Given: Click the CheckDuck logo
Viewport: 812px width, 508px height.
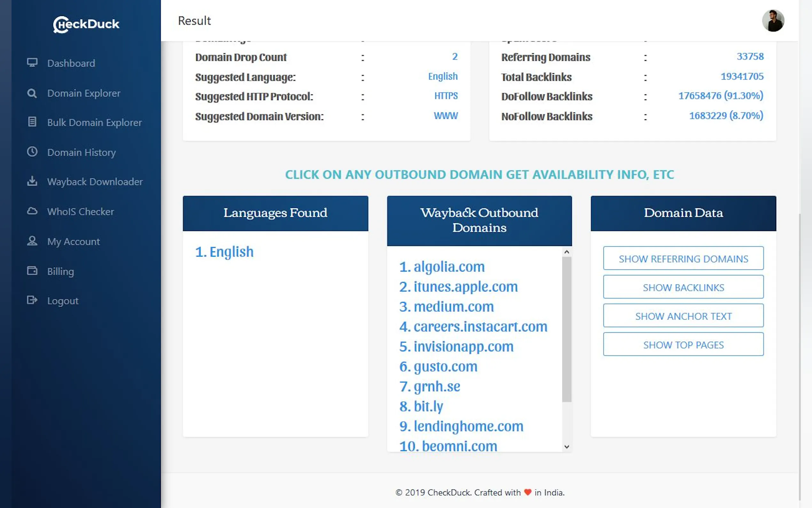Looking at the screenshot, I should click(x=86, y=24).
